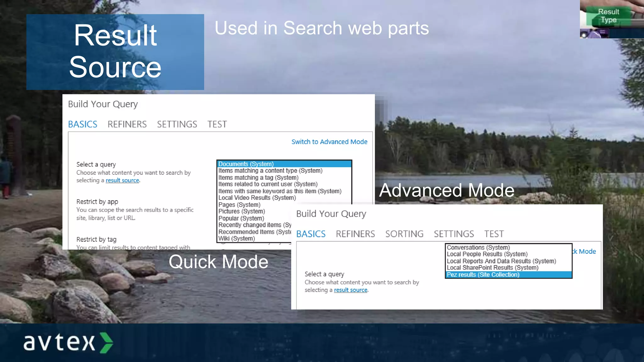Open SETTINGS tab in Advanced Mode panel
This screenshot has width=644, height=362.
[x=454, y=234]
